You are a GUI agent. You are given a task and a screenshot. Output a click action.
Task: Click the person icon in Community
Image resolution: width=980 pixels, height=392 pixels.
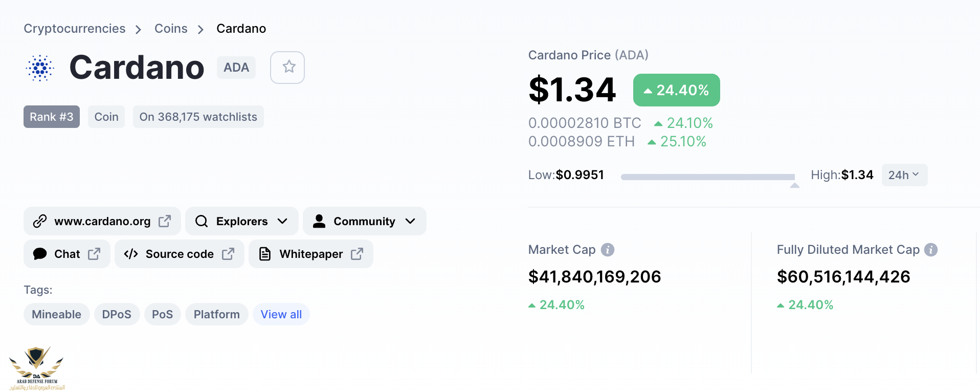(319, 221)
